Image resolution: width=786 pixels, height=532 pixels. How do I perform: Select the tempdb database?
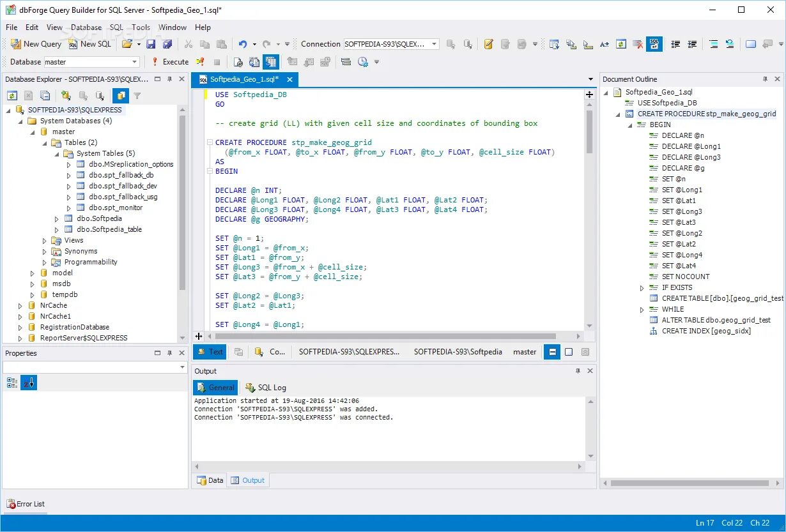coord(65,294)
